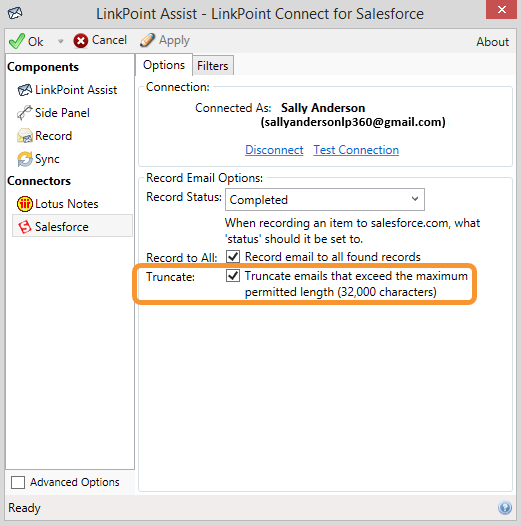Select the Options tab
Screen dimensions: 521x526
(164, 65)
